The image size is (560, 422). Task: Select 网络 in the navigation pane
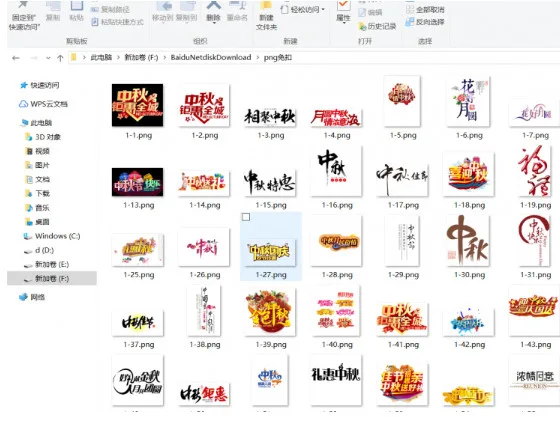[x=32, y=297]
